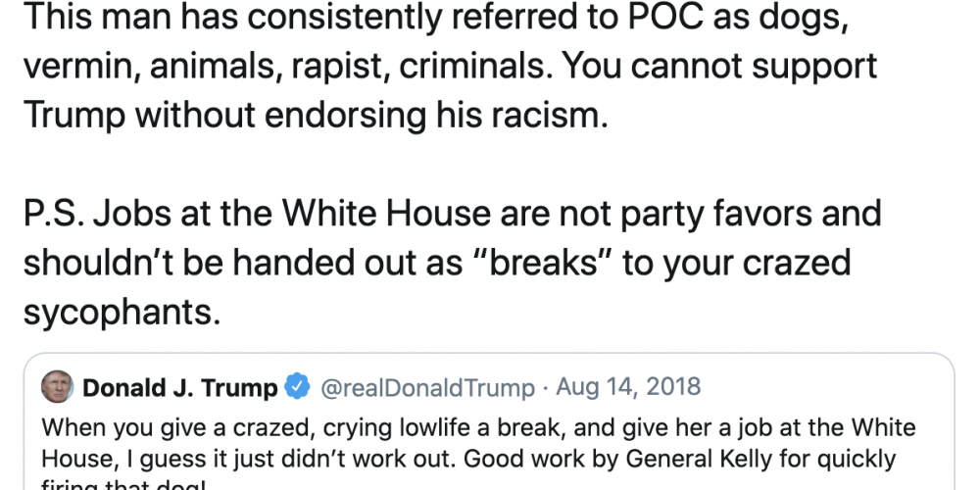This screenshot has width=980, height=490.
Task: Click the quoted tweet's first line starting "When you give"
Action: coord(478,428)
